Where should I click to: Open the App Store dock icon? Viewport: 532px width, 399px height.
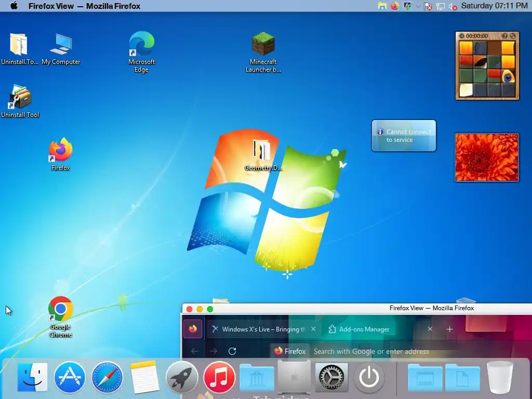[x=70, y=377]
